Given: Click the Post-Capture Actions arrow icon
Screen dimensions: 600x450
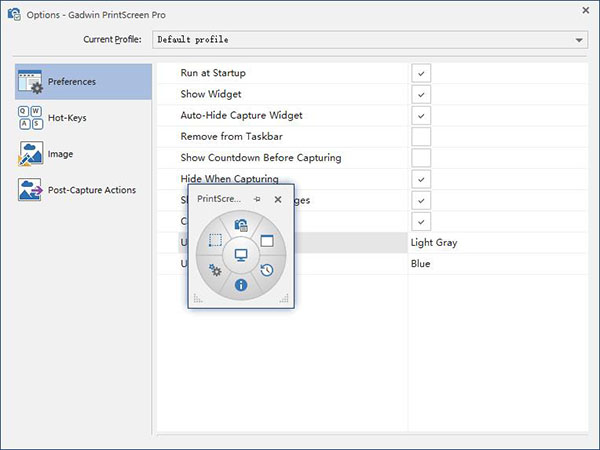Looking at the screenshot, I should pos(30,190).
